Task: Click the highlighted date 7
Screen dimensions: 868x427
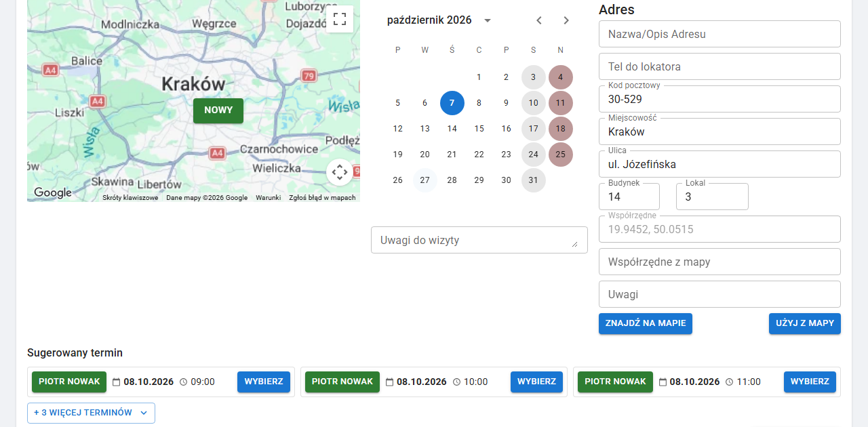Action: pos(452,103)
